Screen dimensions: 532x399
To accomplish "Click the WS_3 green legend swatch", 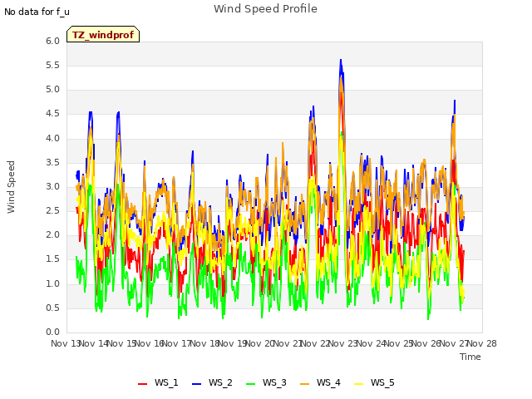I will point(250,384).
